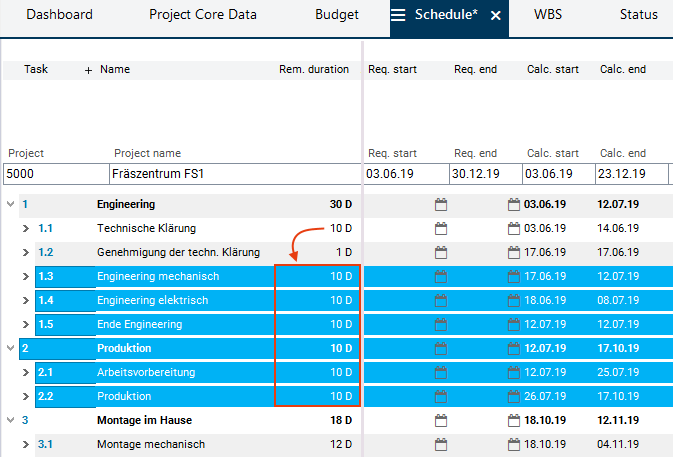Open hamburger menu on Schedule tab
Viewport: 673px width, 457px height.
coord(398,15)
